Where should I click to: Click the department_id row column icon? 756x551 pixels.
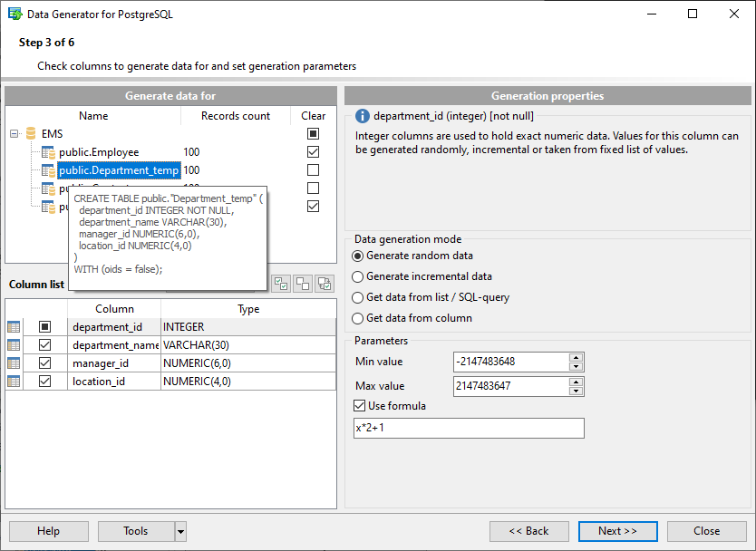point(15,327)
